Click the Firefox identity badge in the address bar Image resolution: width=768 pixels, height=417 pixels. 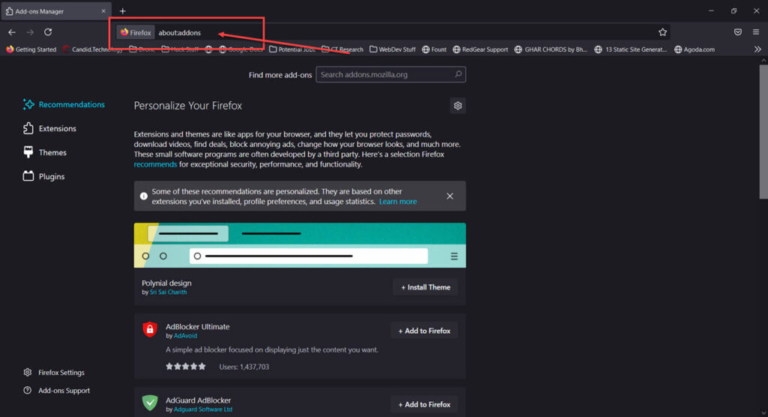point(136,32)
